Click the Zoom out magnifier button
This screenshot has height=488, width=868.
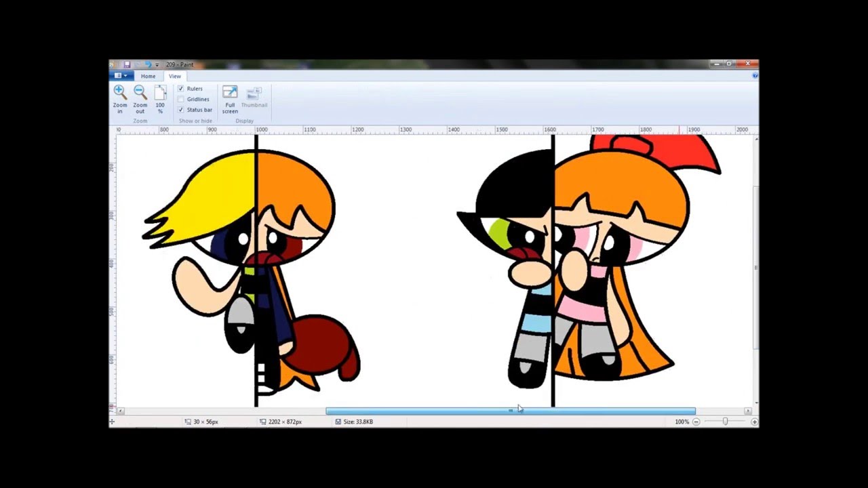coord(140,98)
